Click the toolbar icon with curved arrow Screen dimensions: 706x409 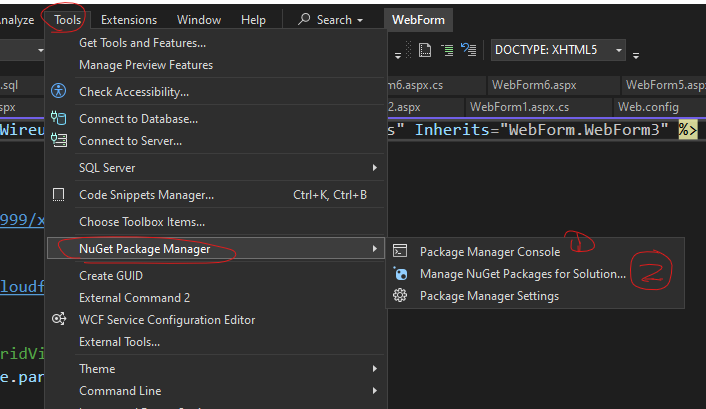pyautogui.click(x=468, y=50)
